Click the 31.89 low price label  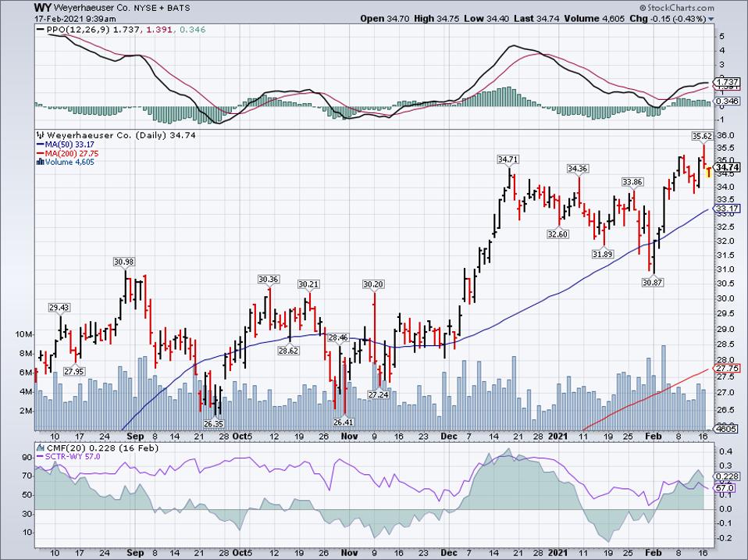coord(603,255)
